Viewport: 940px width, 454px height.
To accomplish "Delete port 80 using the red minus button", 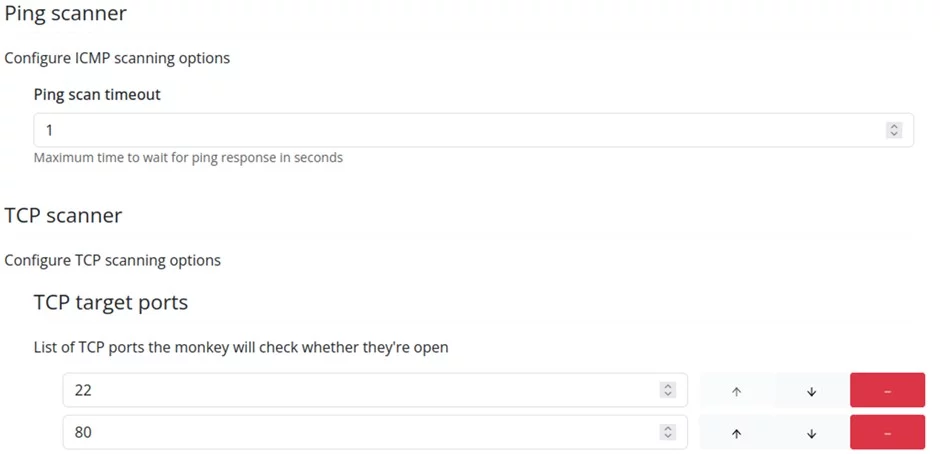I will click(x=887, y=433).
